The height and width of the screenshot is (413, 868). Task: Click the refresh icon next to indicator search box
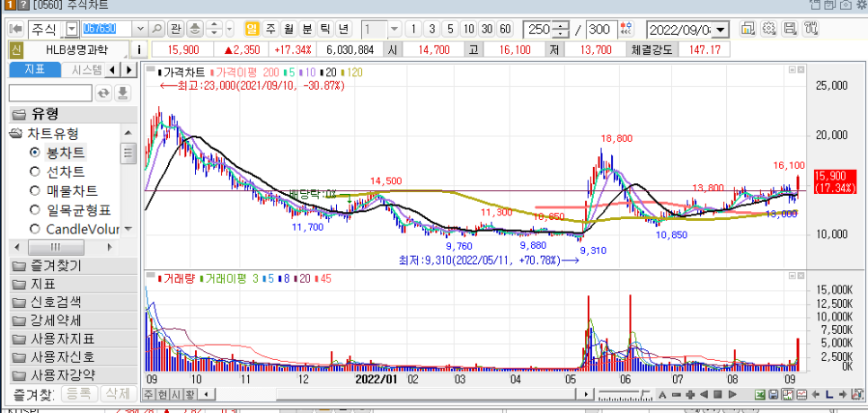point(103,92)
